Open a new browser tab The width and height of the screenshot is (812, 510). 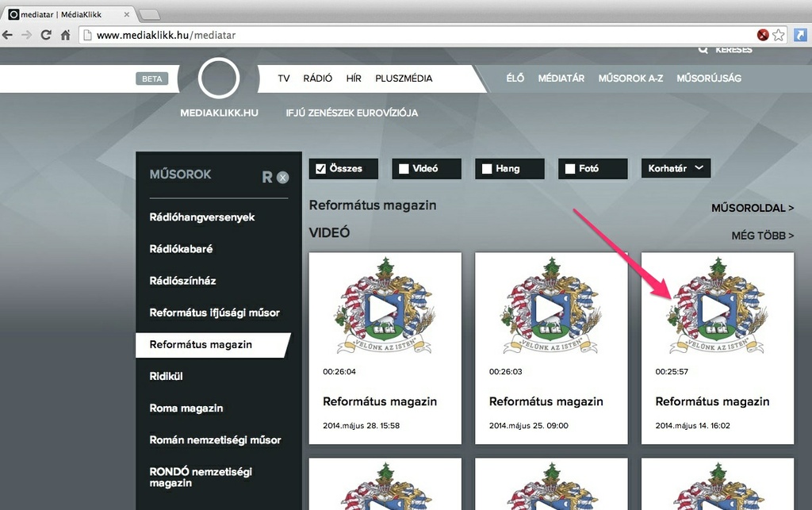click(x=150, y=14)
